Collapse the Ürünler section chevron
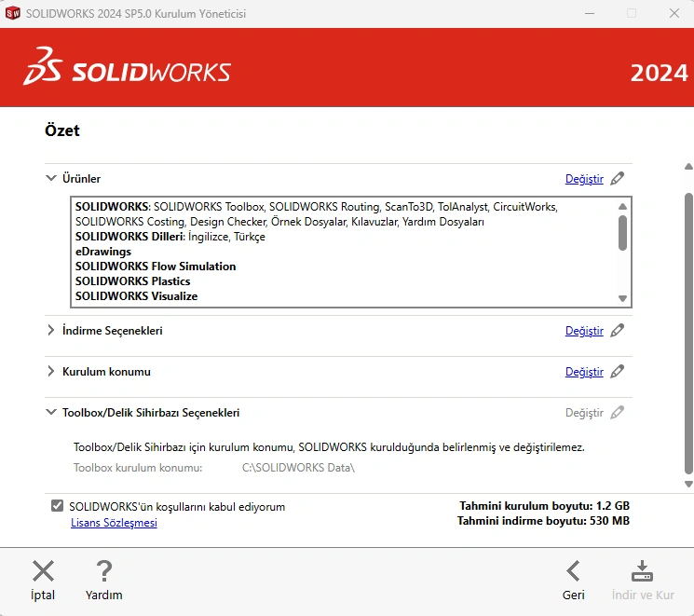Viewport: 694px width, 616px height. click(51, 178)
